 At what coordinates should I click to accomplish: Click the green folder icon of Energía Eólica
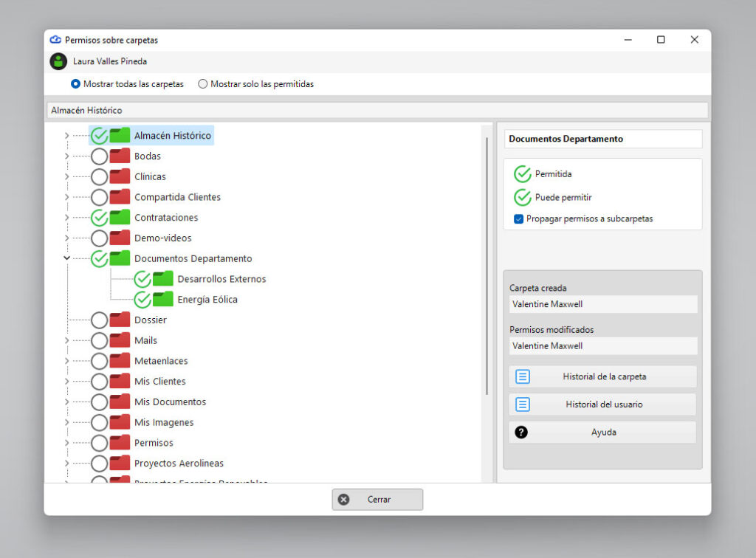pos(163,299)
